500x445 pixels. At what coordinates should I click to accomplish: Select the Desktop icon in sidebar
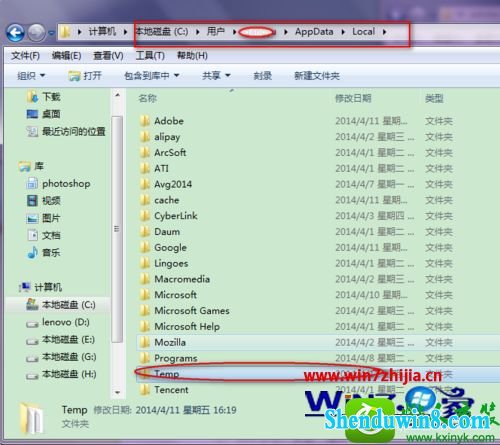point(32,114)
